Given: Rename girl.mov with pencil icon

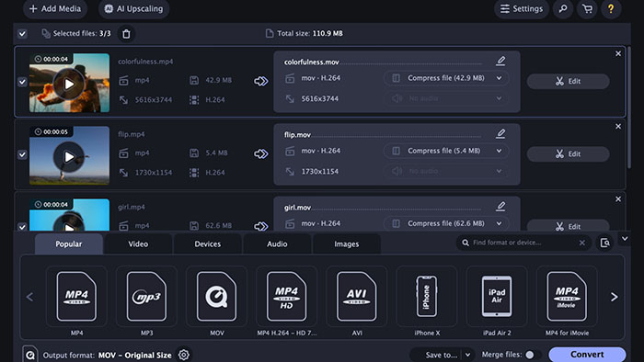Looking at the screenshot, I should [500, 206].
